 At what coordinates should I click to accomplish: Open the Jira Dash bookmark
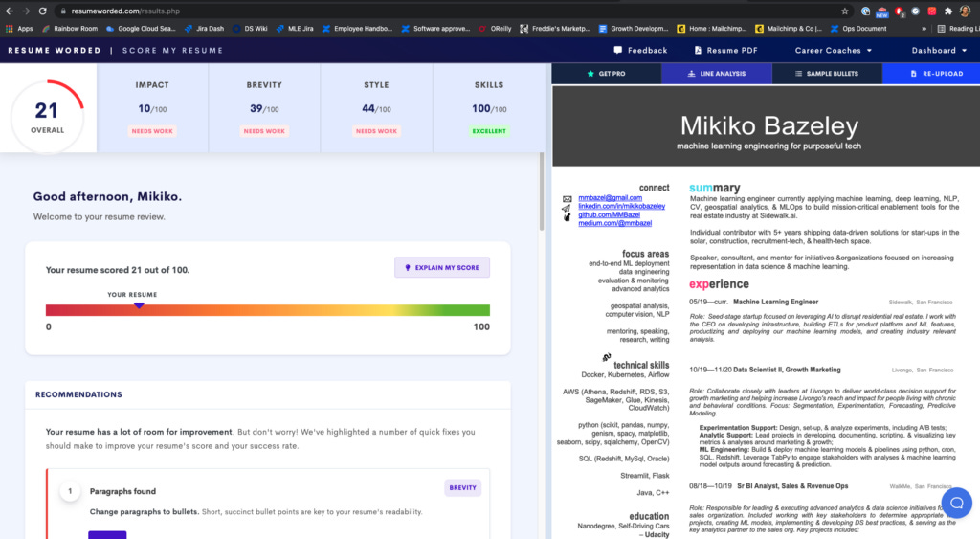click(204, 28)
